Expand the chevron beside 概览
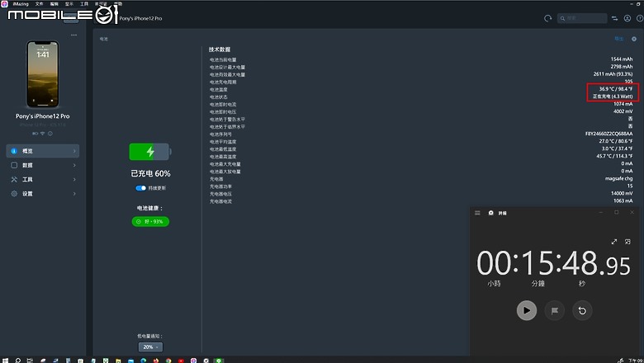This screenshot has height=363, width=644. [x=74, y=151]
